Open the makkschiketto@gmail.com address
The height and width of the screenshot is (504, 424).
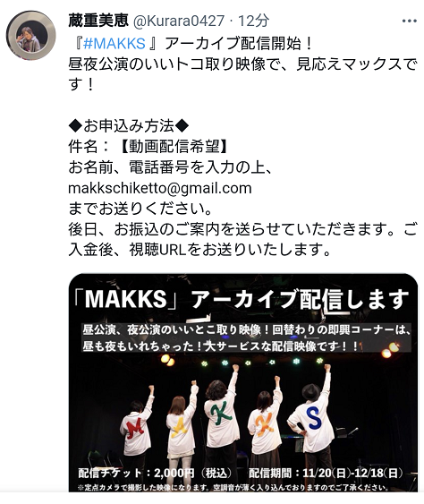click(159, 188)
